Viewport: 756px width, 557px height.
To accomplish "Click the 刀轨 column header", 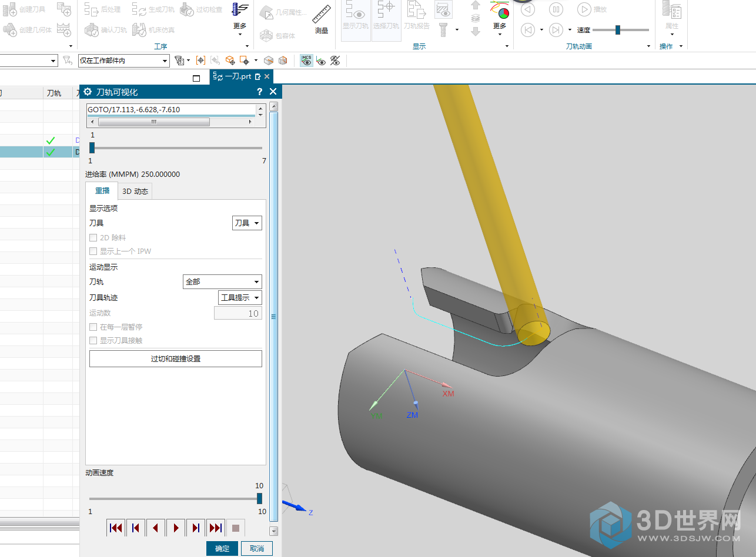I will click(x=53, y=93).
